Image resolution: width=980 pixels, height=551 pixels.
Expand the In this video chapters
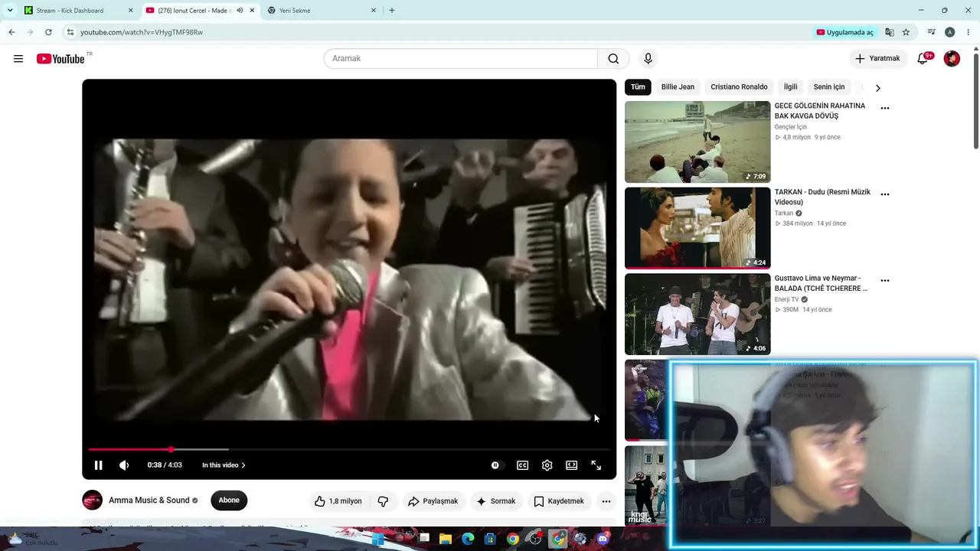pos(224,465)
